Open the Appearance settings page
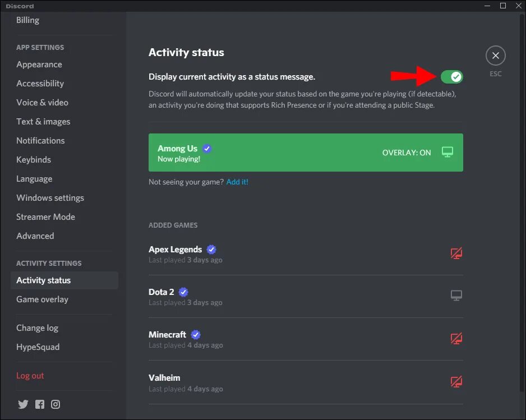This screenshot has width=526, height=420. click(39, 64)
